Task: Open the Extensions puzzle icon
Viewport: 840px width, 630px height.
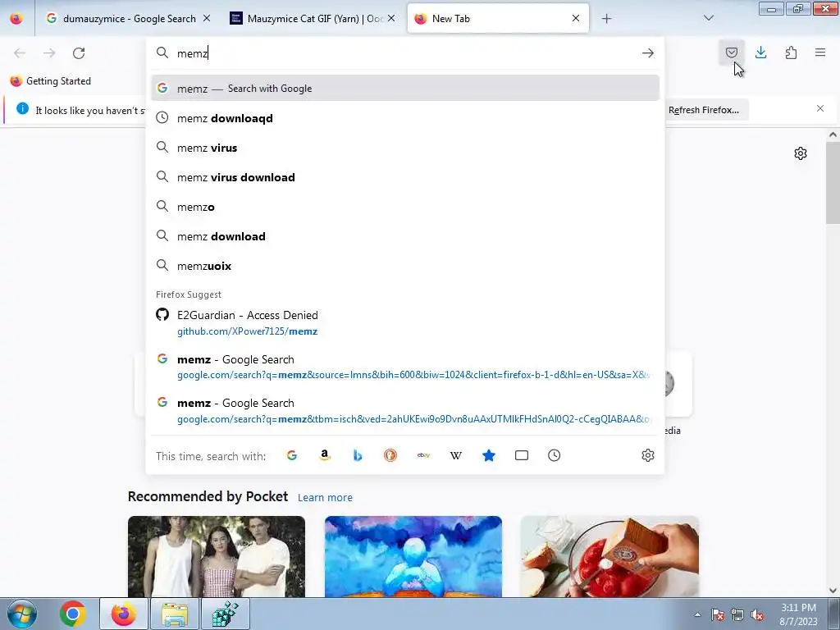Action: 791,52
